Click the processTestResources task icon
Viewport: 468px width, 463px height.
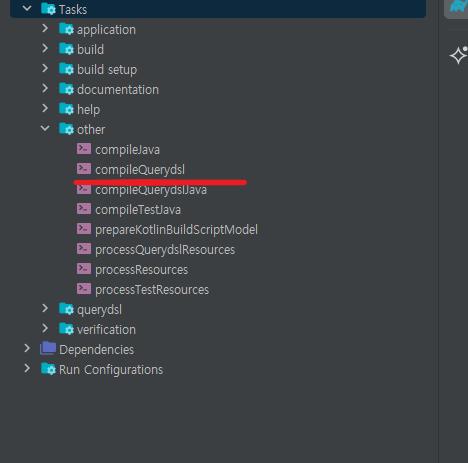tap(84, 289)
